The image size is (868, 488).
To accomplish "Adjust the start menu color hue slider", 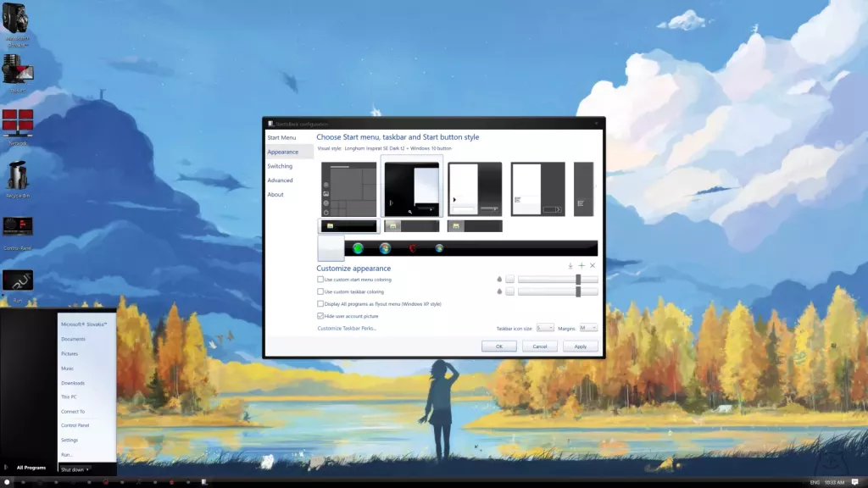I will [x=579, y=279].
